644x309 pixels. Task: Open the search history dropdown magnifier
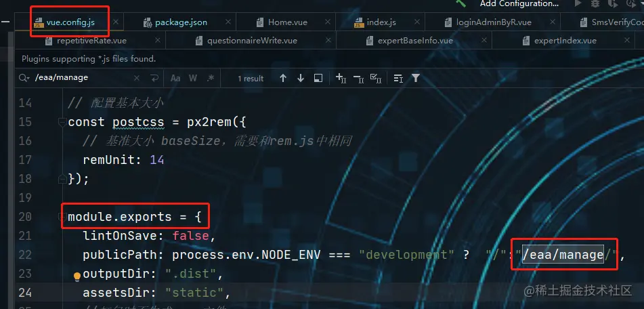point(24,78)
